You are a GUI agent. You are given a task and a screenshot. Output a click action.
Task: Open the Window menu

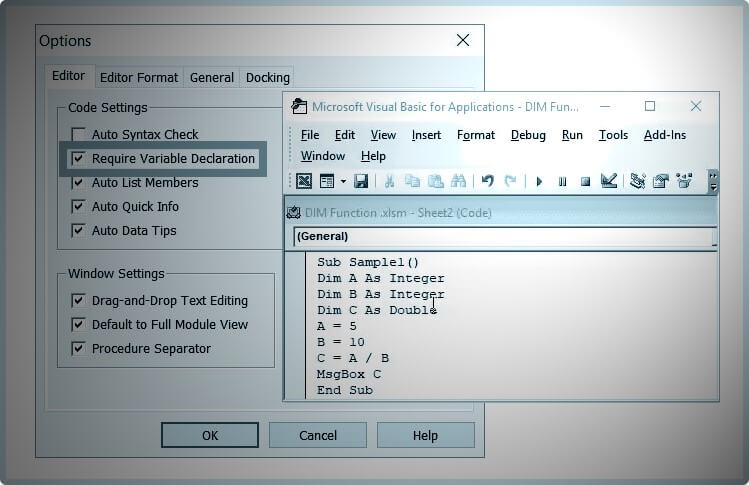323,156
